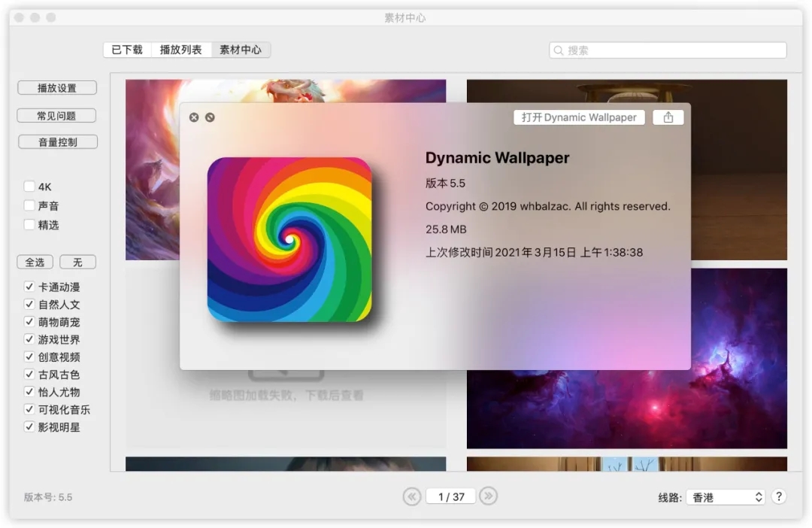Switch to the 已下载 tab
This screenshot has width=812, height=528.
(x=127, y=50)
